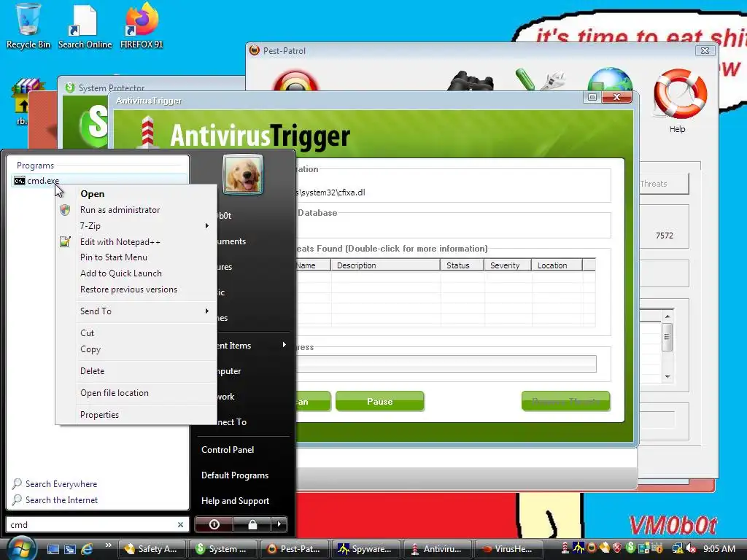Switch to the System ... taskbar button
The image size is (747, 560).
(223, 549)
